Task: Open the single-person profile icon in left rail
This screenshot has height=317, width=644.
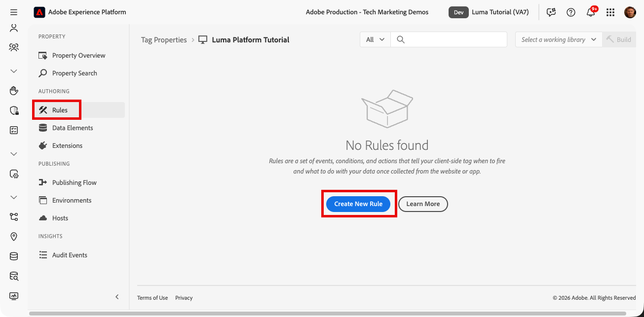Action: [14, 28]
